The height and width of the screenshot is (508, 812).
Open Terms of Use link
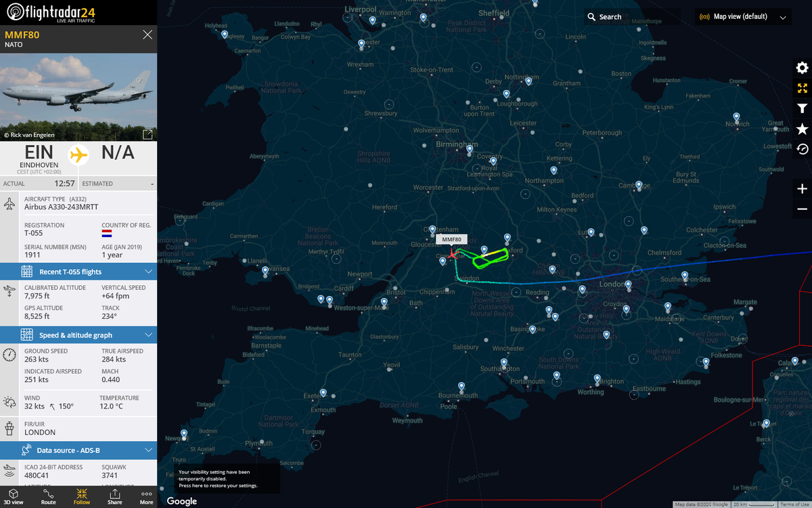click(794, 505)
